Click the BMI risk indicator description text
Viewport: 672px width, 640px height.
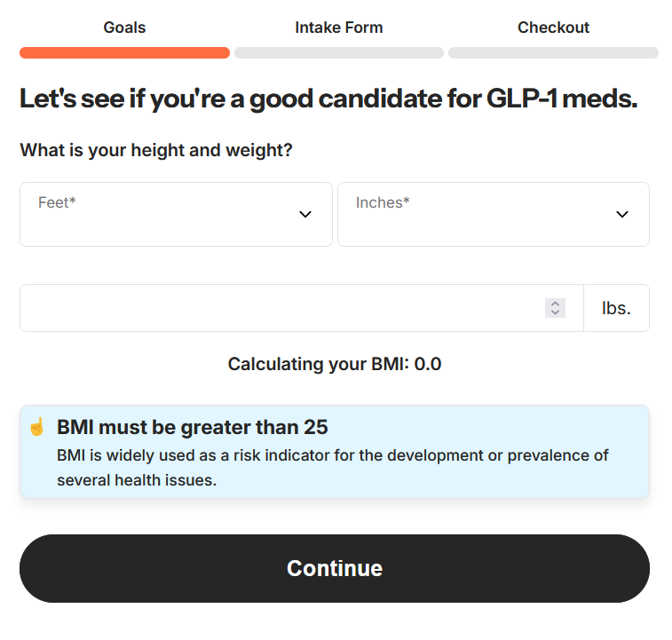[333, 468]
